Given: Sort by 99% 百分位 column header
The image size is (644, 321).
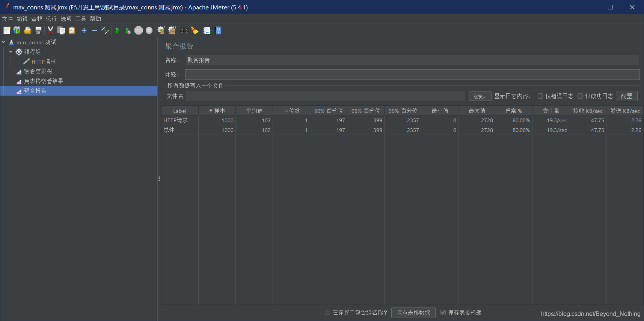Looking at the screenshot, I should pyautogui.click(x=403, y=111).
